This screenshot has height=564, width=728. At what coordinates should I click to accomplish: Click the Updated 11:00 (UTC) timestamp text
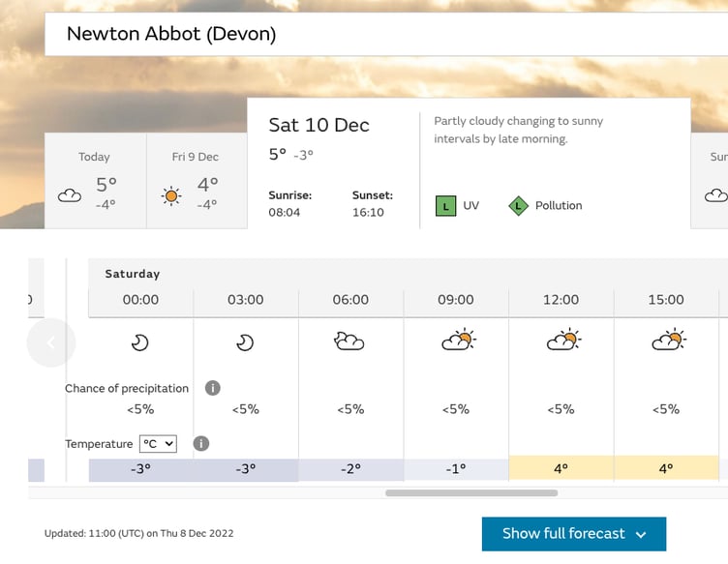[138, 533]
